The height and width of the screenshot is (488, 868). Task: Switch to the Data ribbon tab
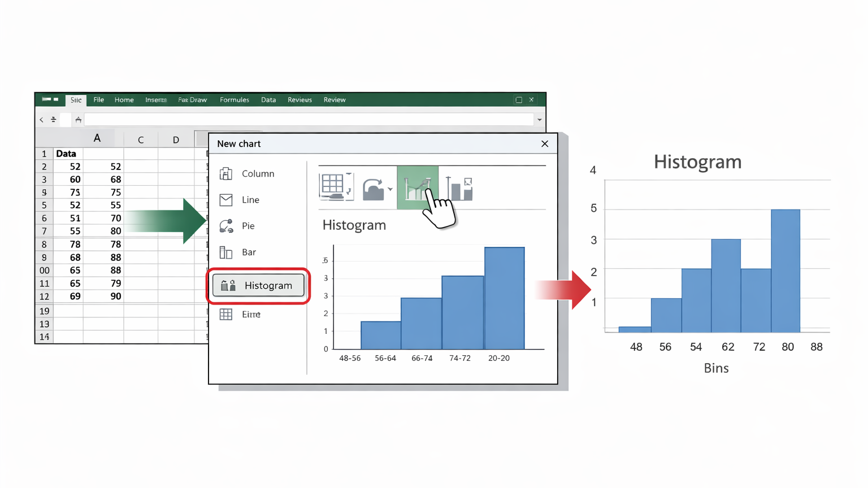[268, 100]
